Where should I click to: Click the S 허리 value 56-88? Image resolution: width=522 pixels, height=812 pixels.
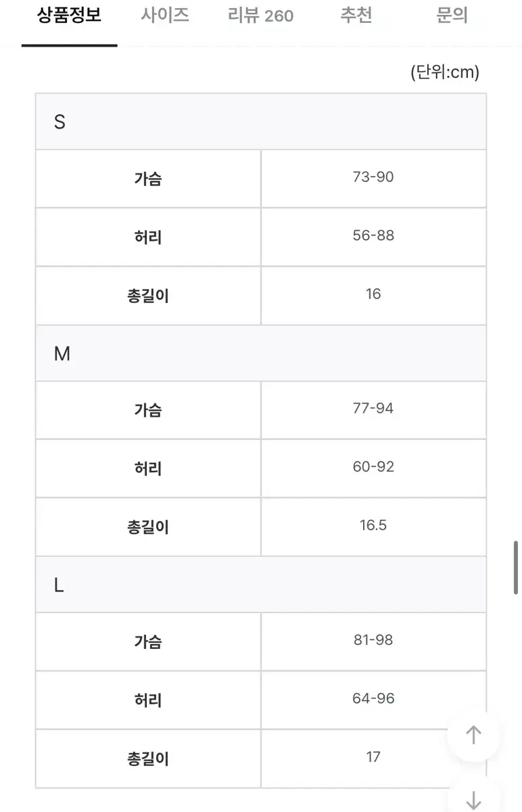coord(373,235)
